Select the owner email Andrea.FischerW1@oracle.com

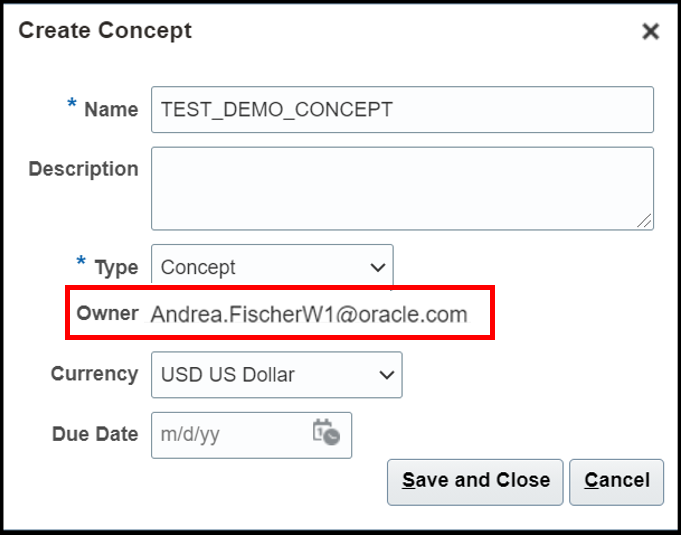tap(309, 314)
